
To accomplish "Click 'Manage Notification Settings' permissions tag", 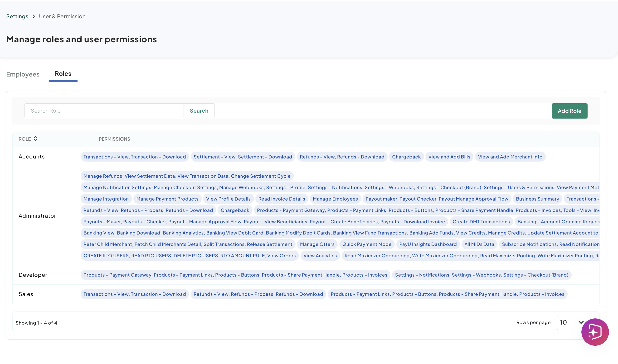I will pos(340,187).
